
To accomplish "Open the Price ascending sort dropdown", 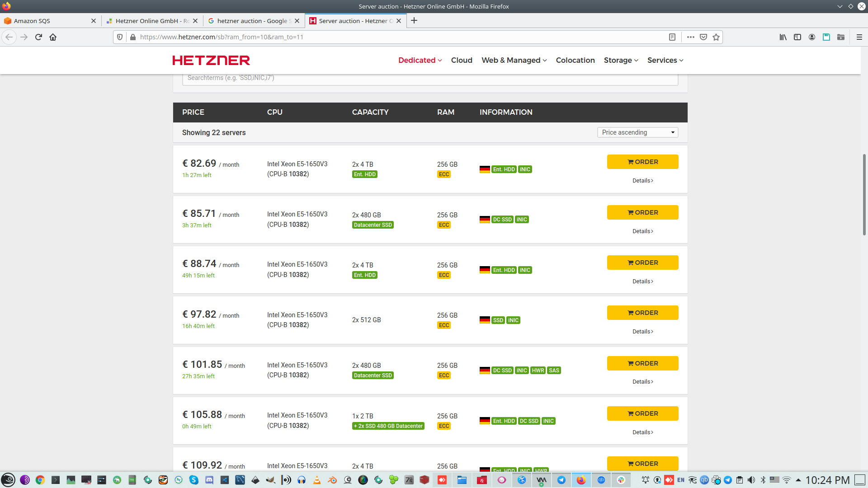I will 637,132.
